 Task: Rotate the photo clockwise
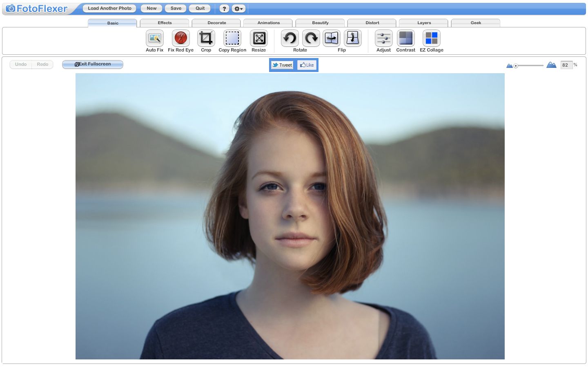311,38
